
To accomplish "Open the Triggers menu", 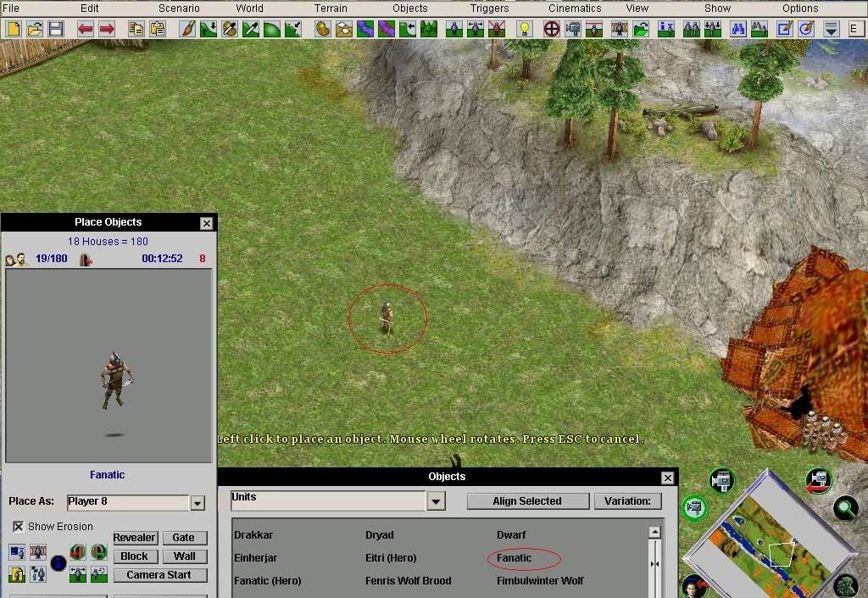I will (x=490, y=8).
